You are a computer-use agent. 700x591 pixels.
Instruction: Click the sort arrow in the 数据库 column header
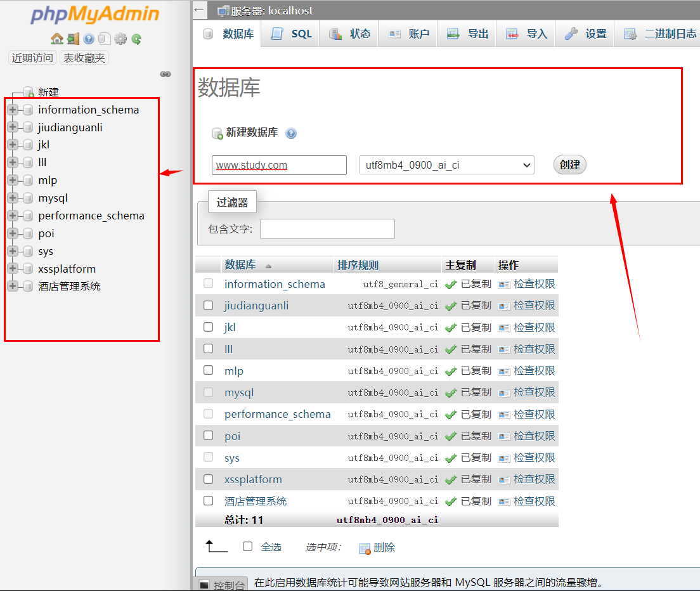[x=268, y=266]
